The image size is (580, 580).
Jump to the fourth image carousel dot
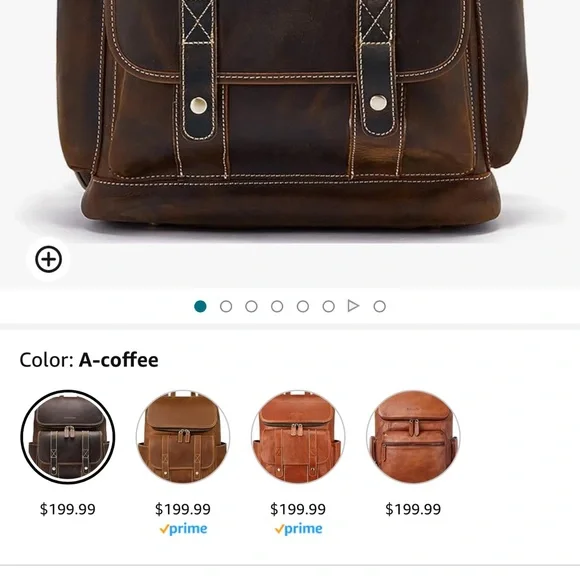(277, 306)
